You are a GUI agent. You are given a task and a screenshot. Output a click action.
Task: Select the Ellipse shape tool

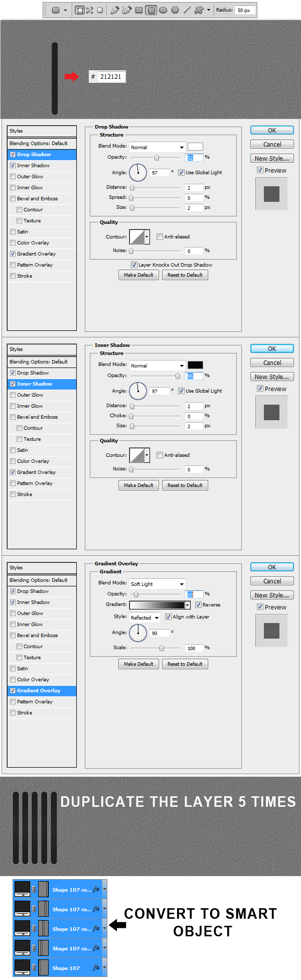163,10
